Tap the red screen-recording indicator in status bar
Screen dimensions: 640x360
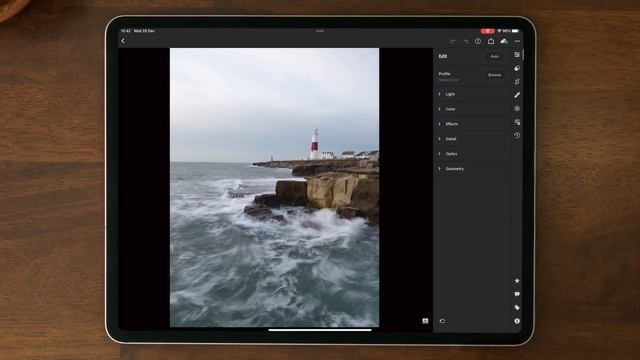pos(487,31)
